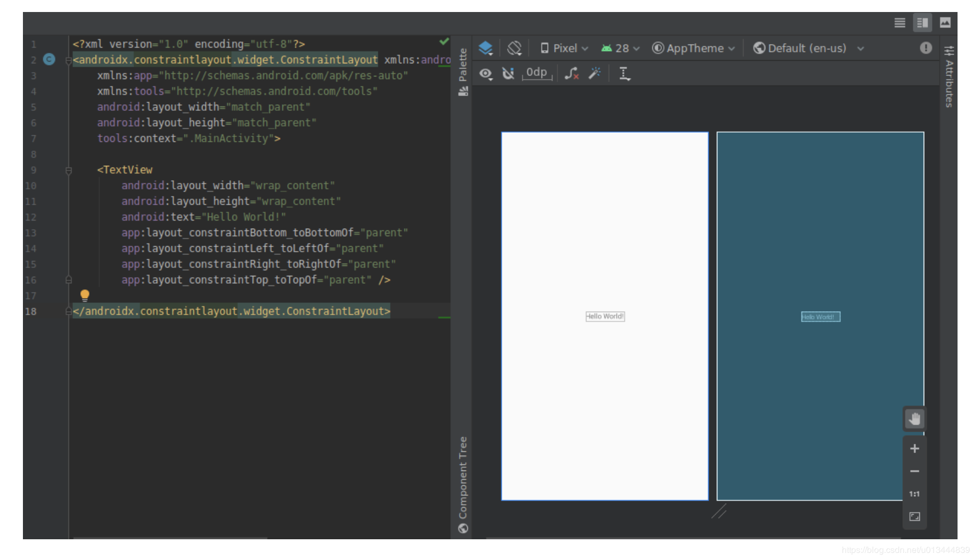The height and width of the screenshot is (560, 975).
Task: Open the Guidelines tool
Action: [625, 74]
